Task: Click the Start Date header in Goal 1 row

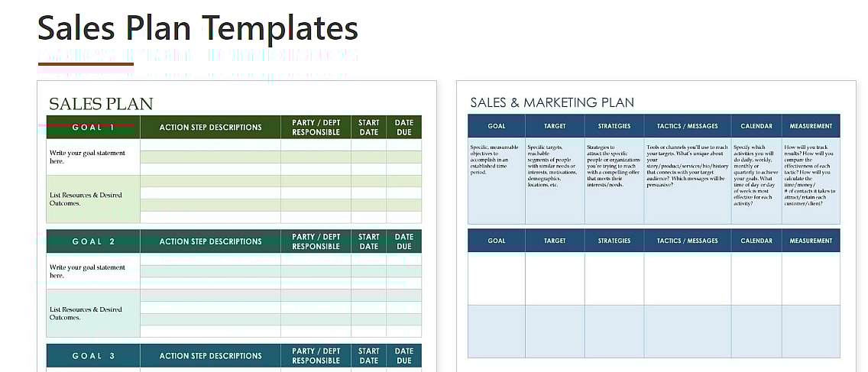Action: click(x=368, y=128)
